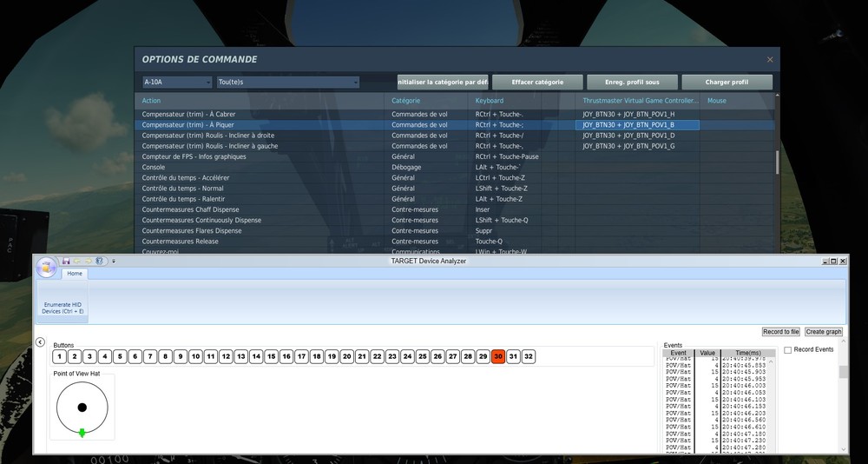Screen dimensions: 868x464
Task: Open the quick access toolbar customize arrow
Action: 114,261
